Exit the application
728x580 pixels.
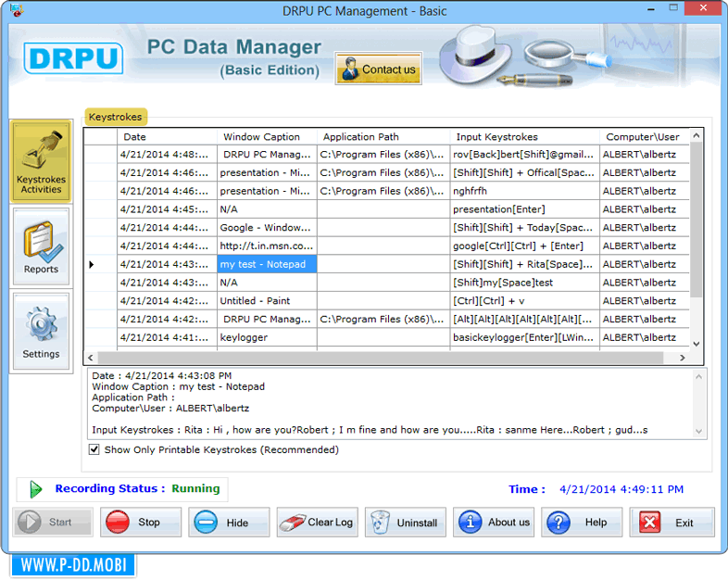tap(672, 522)
